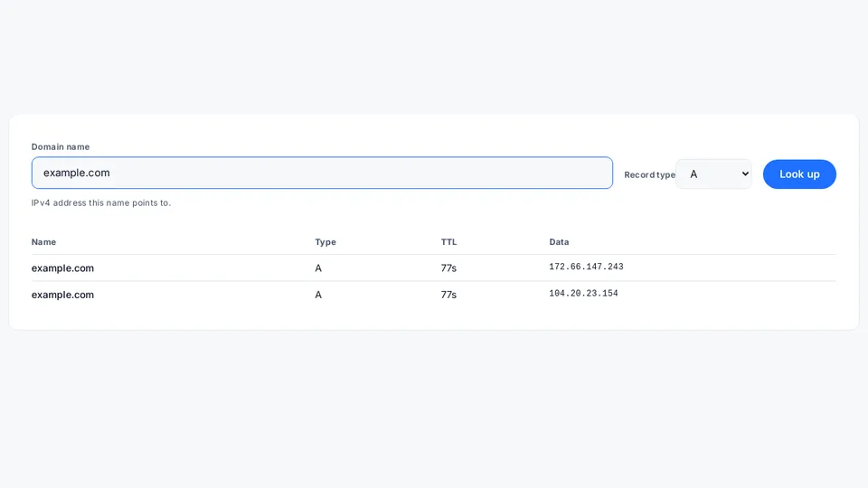Click type A in the 172.66.147.243 row
Viewport: 868px width, 488px height.
[318, 268]
